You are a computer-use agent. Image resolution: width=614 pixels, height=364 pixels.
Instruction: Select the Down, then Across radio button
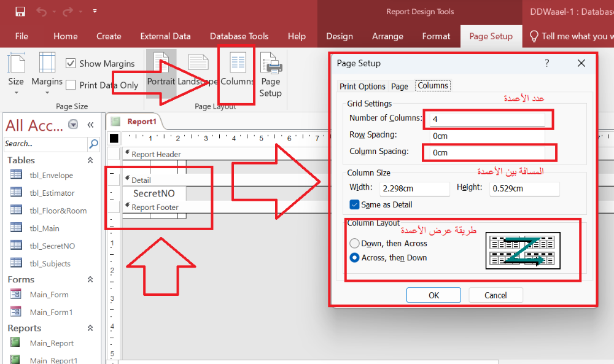click(354, 243)
